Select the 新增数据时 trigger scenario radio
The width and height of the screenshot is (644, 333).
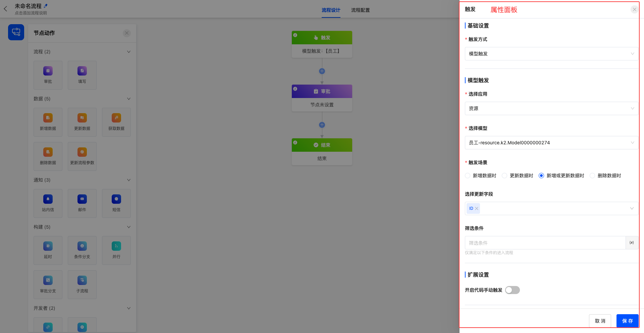[x=468, y=176]
